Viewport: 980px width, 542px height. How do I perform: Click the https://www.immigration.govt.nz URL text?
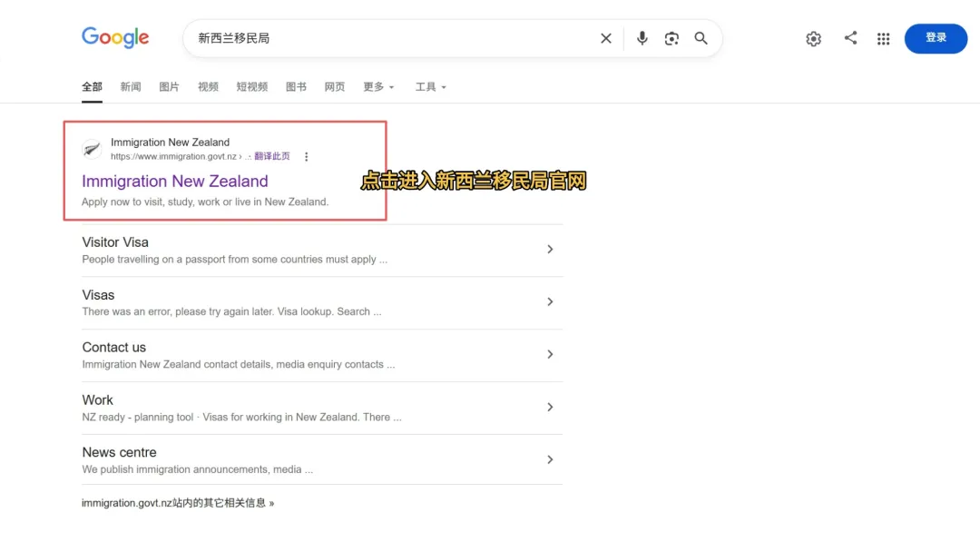click(x=173, y=157)
